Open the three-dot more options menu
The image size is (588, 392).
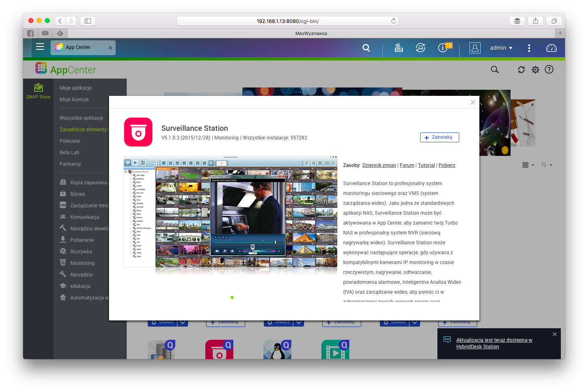pyautogui.click(x=529, y=48)
